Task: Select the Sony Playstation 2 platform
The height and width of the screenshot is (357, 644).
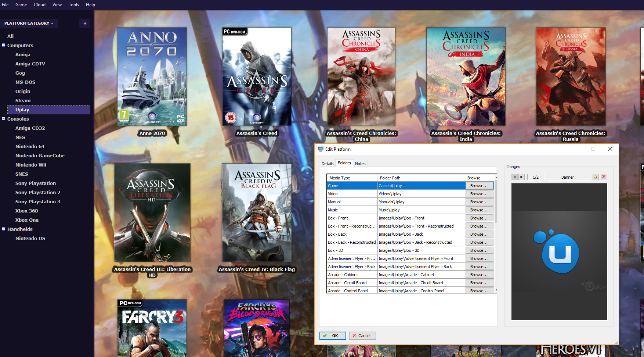Action: click(x=38, y=192)
